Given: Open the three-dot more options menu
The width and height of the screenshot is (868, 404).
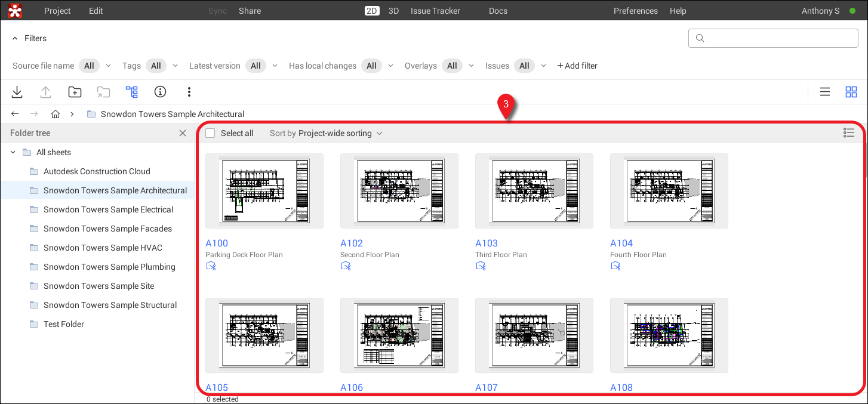Looking at the screenshot, I should click(189, 92).
